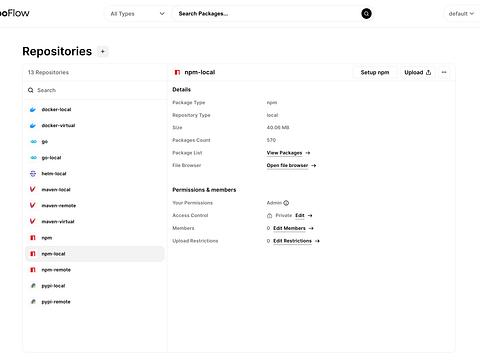Click the go repository gopher icon

coord(33,141)
